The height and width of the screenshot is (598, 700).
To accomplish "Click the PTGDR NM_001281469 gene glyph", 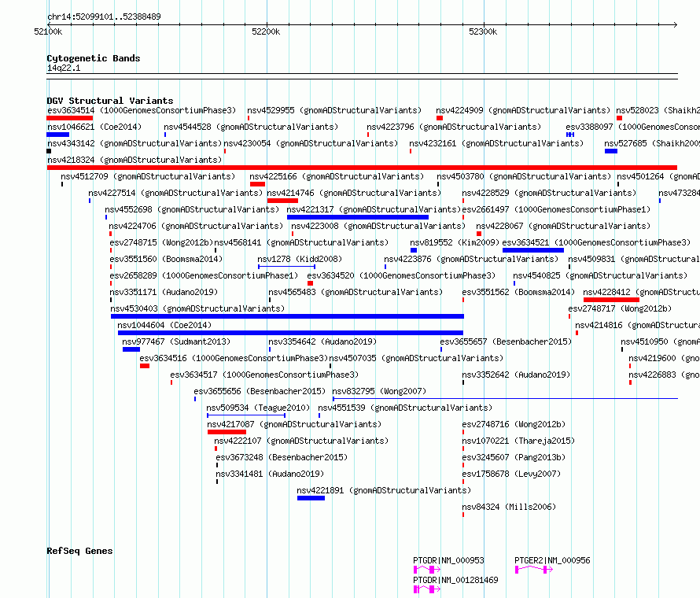I will pyautogui.click(x=427, y=589).
